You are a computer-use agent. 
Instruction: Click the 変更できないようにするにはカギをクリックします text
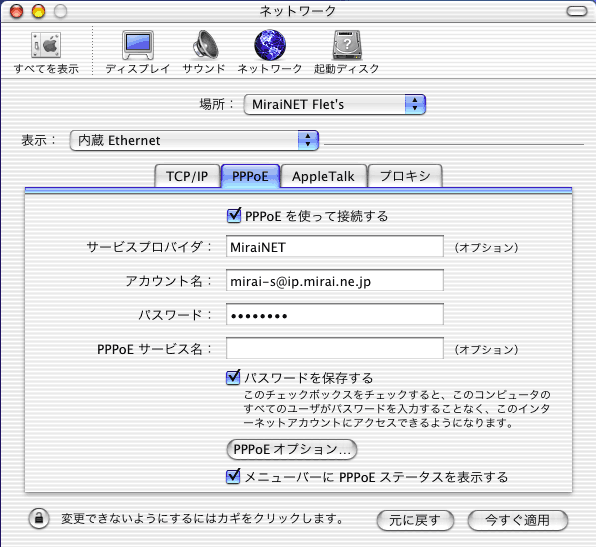[203, 518]
